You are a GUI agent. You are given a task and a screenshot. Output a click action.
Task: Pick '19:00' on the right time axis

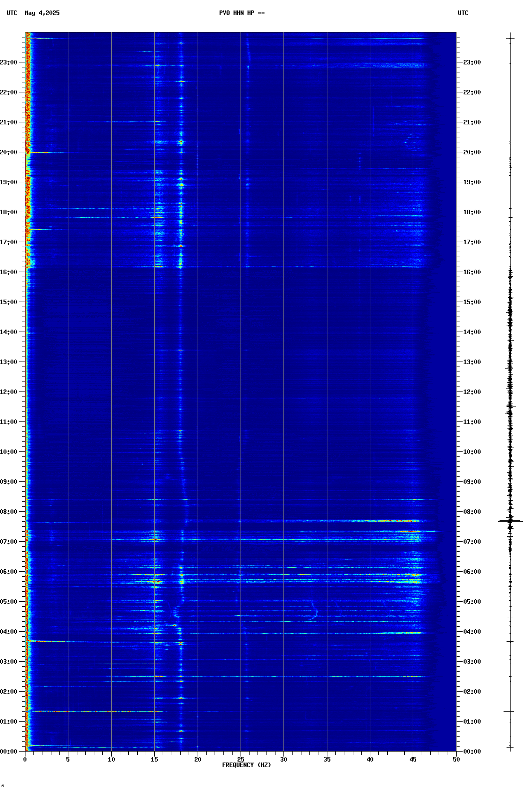(472, 182)
